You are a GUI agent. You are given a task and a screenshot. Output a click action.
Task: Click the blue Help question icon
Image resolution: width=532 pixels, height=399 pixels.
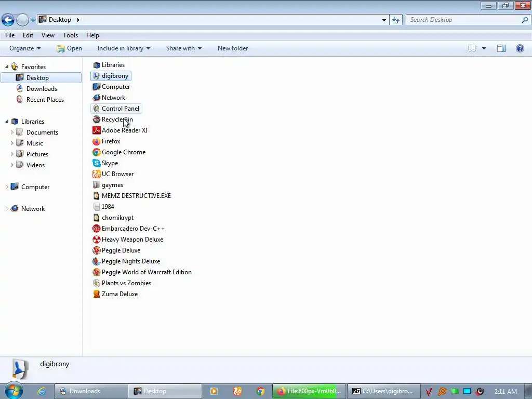pyautogui.click(x=520, y=48)
